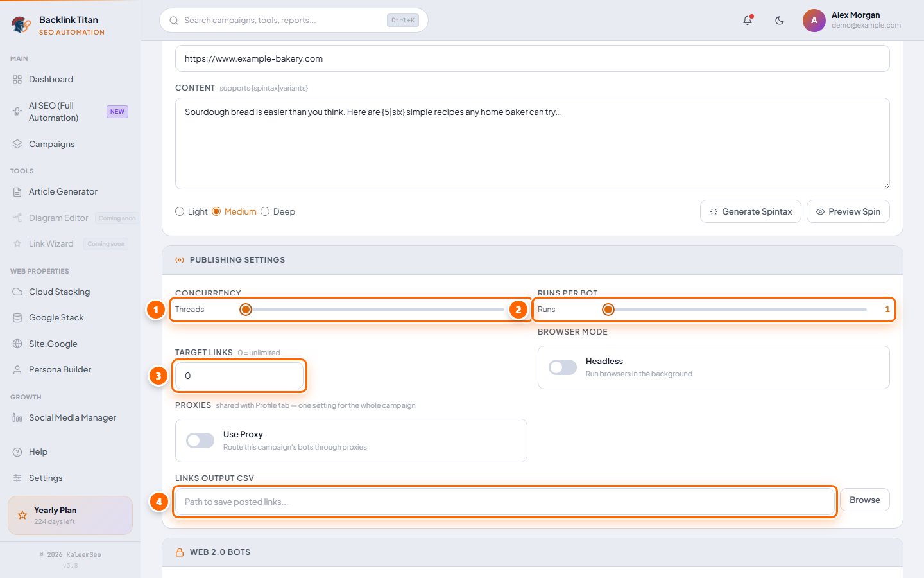Click the Dashboard grid icon
The image size is (924, 578).
(17, 80)
